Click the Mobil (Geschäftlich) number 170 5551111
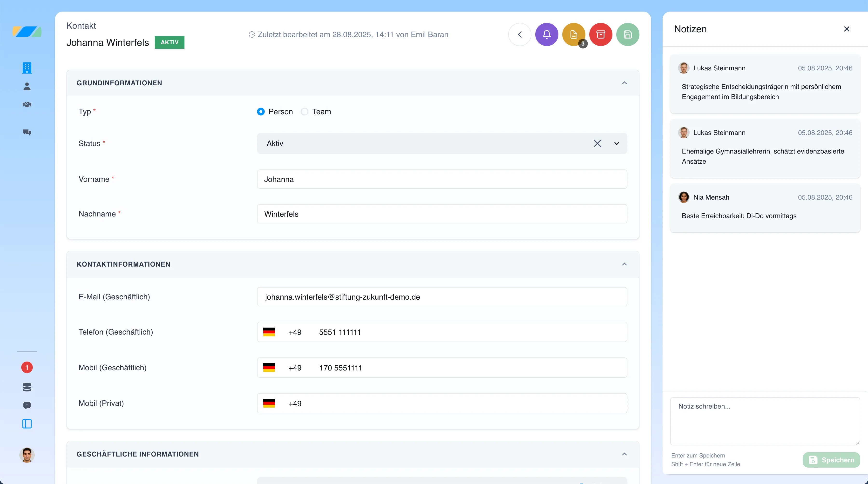 341,368
